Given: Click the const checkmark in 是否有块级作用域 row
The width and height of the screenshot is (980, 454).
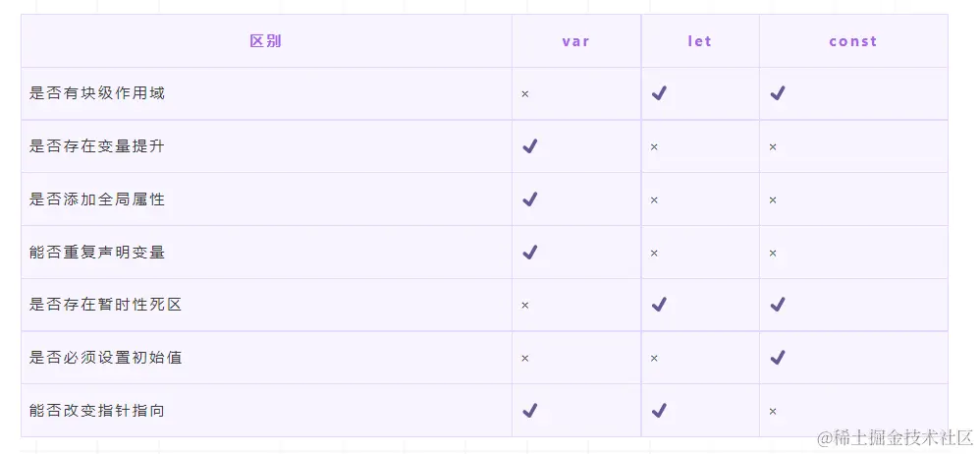Looking at the screenshot, I should (778, 93).
